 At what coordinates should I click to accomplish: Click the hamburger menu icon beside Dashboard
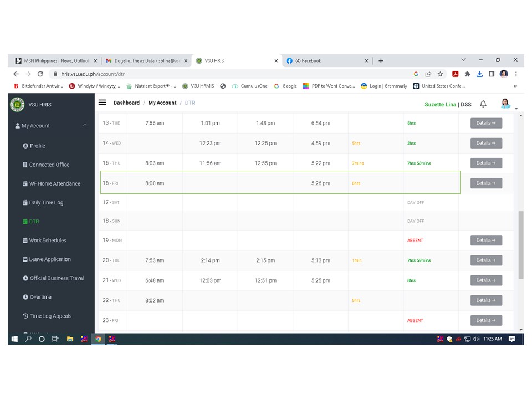tap(103, 103)
